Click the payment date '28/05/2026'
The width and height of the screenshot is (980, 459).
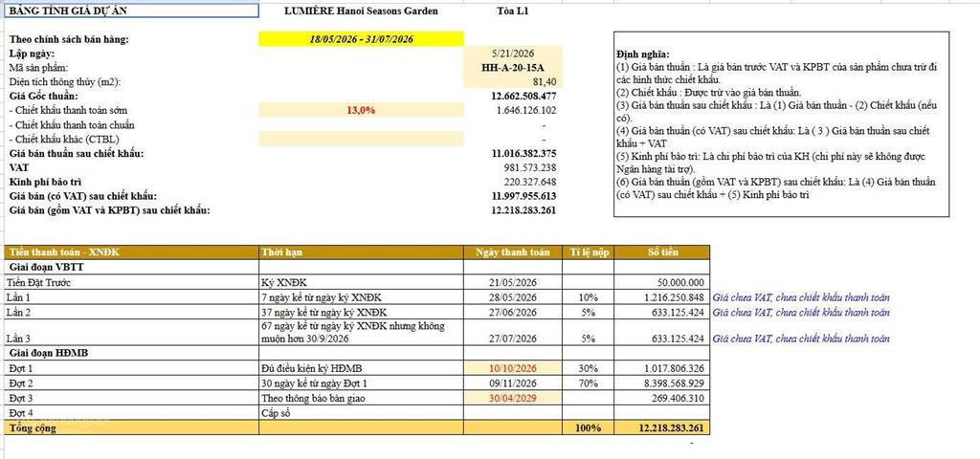[x=513, y=297]
